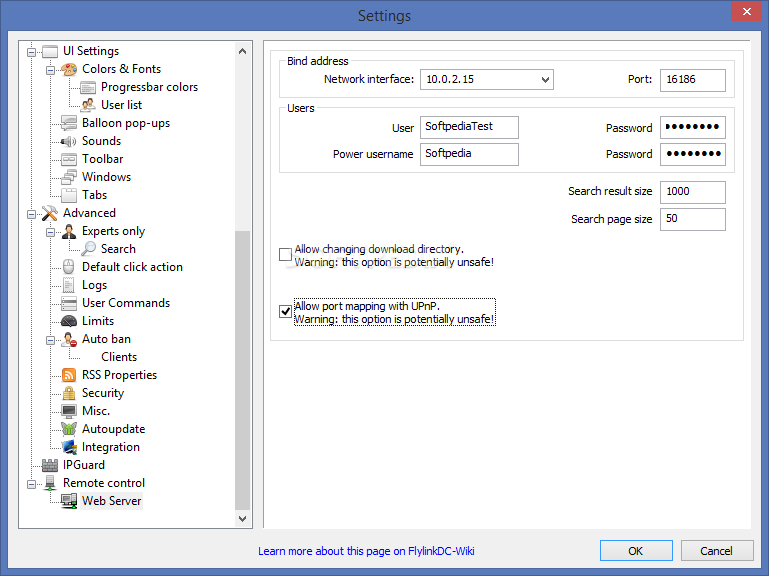This screenshot has width=769, height=576.
Task: Click the UI Settings window icon
Action: point(50,52)
